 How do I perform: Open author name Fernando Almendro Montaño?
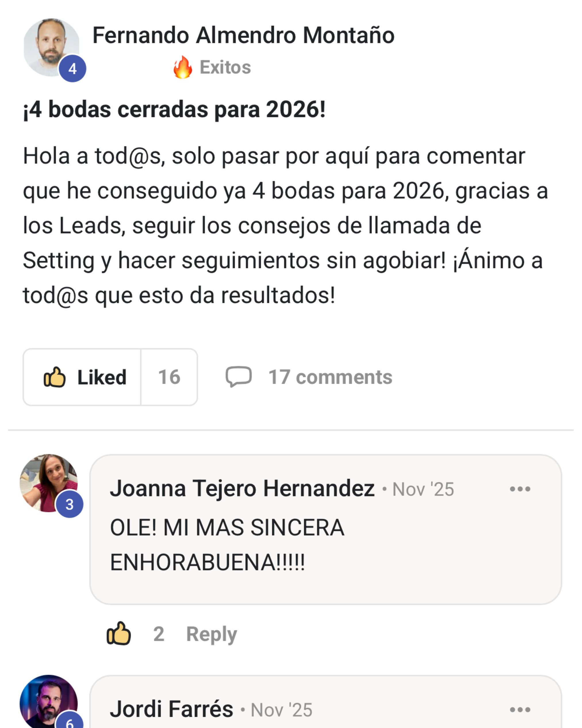(x=243, y=35)
